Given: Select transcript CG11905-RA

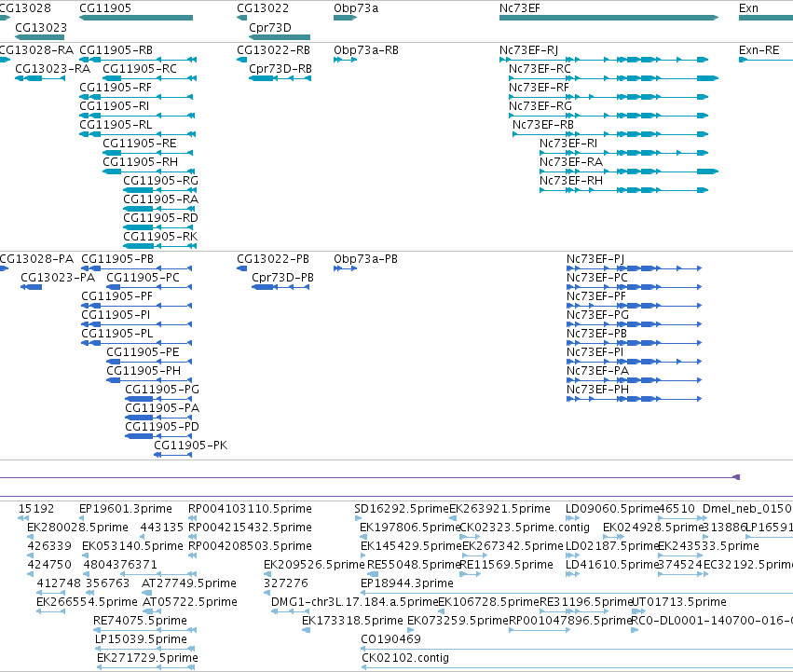Looking at the screenshot, I should 160,209.
